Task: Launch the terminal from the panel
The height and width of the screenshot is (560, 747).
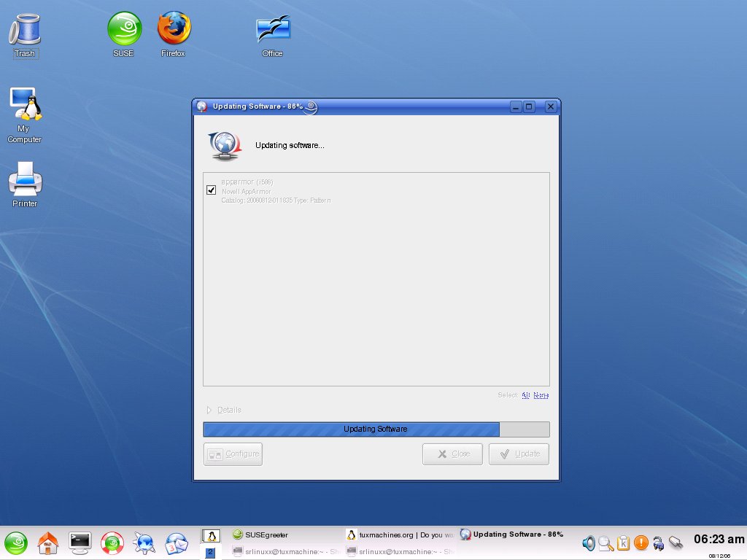Action: tap(80, 543)
